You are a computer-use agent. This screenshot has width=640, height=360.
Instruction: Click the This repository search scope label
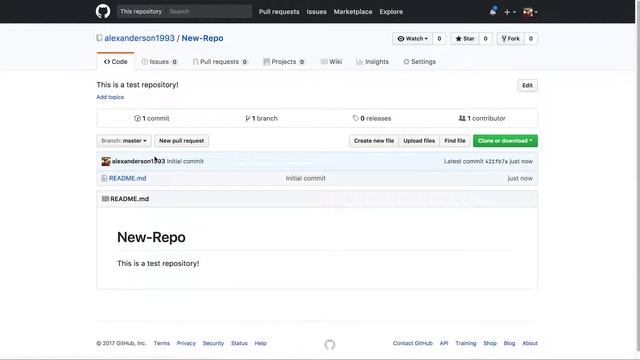pyautogui.click(x=141, y=11)
